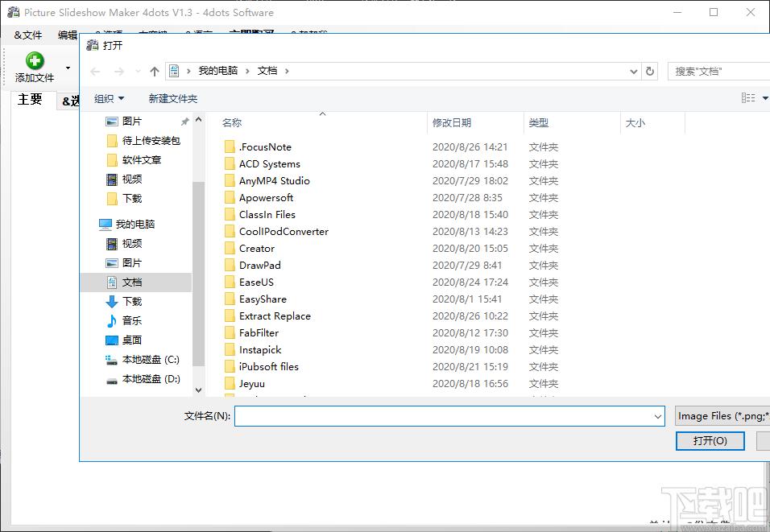This screenshot has height=532, width=770.
Task: Select the 待上传安装包 folder in sidebar
Action: (x=151, y=141)
